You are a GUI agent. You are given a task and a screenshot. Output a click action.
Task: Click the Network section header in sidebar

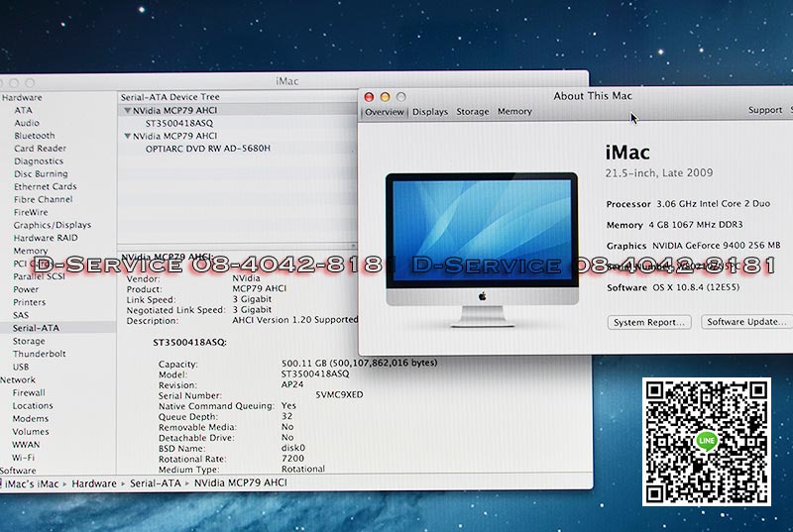[18, 379]
